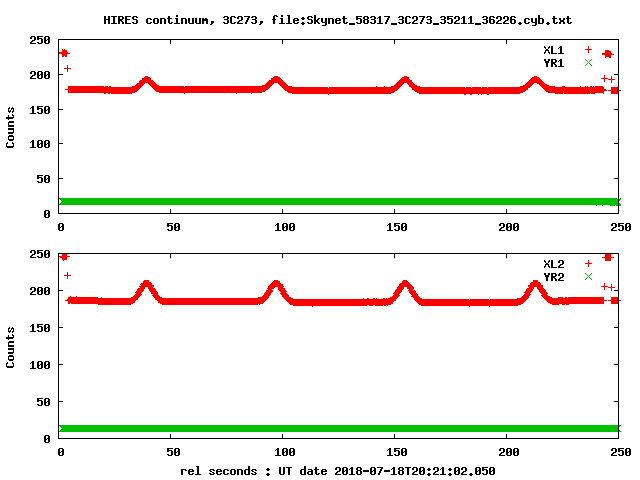Click the rel seconds UT date axis label
Viewport: 640px width, 480px height.
pyautogui.click(x=338, y=471)
